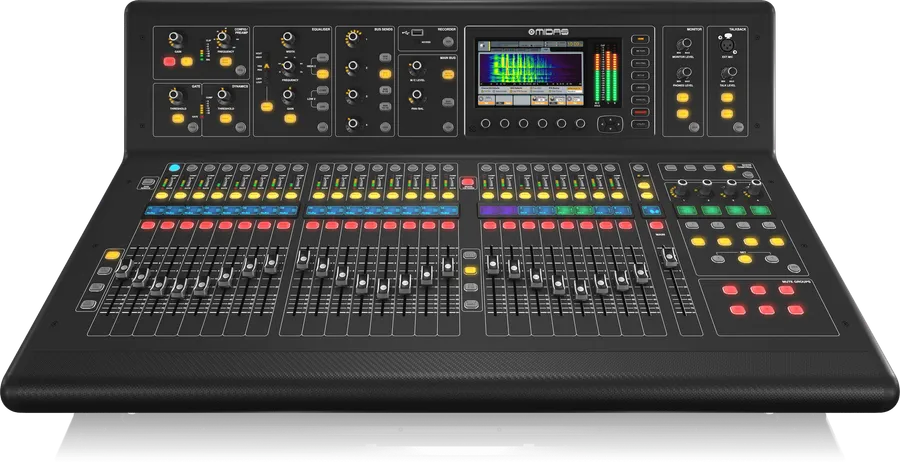Image resolution: width=900 pixels, height=464 pixels.
Task: Mute the main bus with its red button
Action: pos(656,225)
